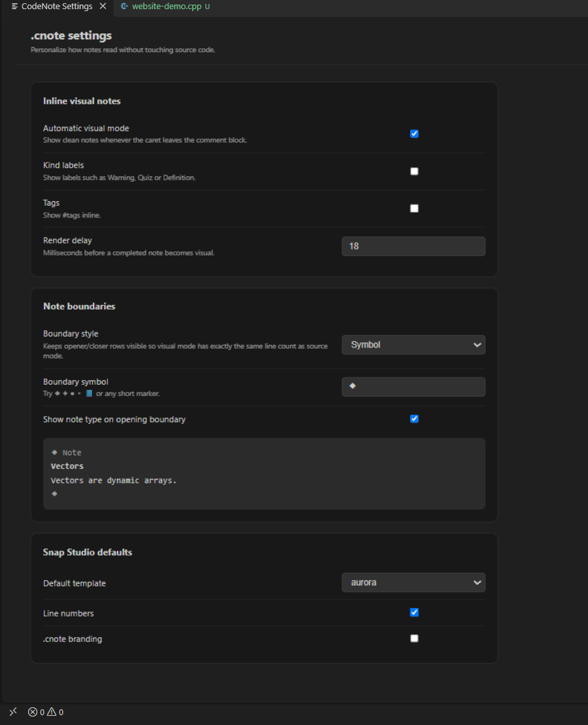Click the 'Kind labels' setting label
Screen dimensions: 588x725
(63, 165)
